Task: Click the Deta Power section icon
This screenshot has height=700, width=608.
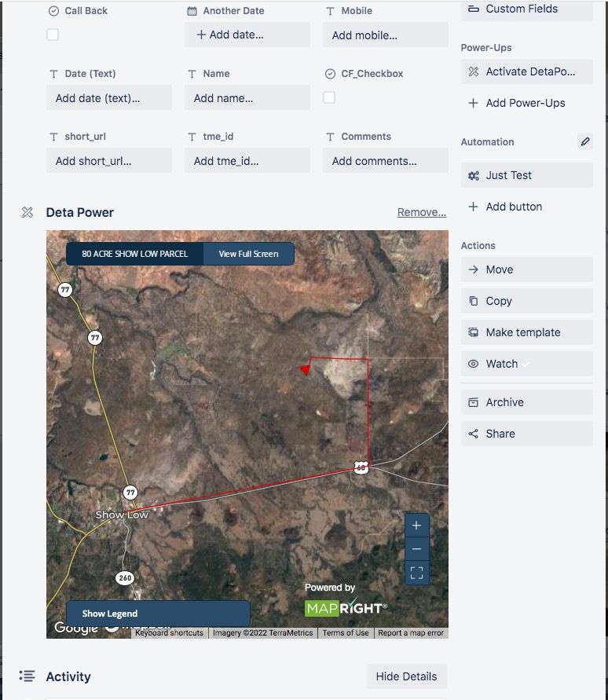Action: click(27, 212)
